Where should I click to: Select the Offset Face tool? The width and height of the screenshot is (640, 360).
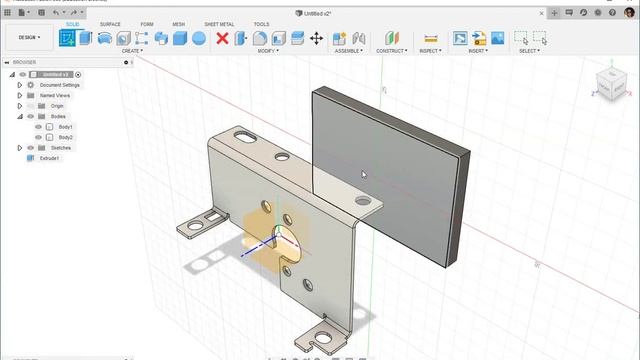[x=298, y=38]
